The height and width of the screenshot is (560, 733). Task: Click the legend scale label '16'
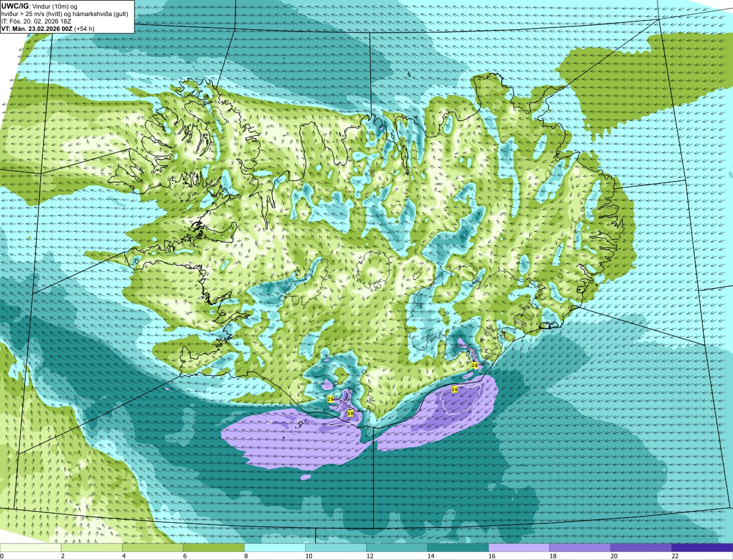pyautogui.click(x=492, y=556)
